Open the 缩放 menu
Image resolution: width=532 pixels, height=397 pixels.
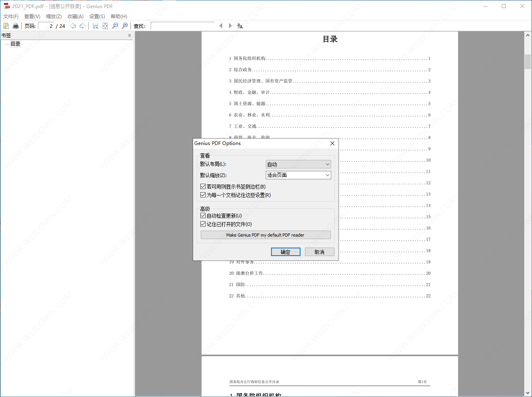click(54, 17)
